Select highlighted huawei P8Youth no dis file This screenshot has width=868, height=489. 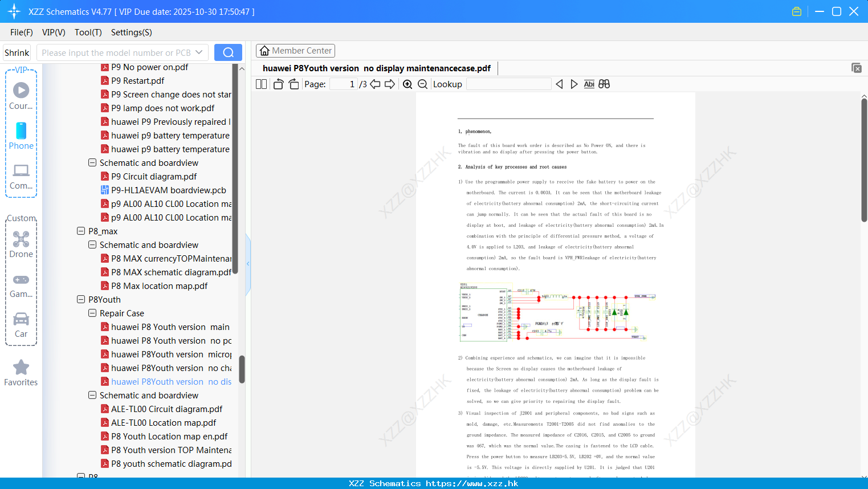pos(166,382)
